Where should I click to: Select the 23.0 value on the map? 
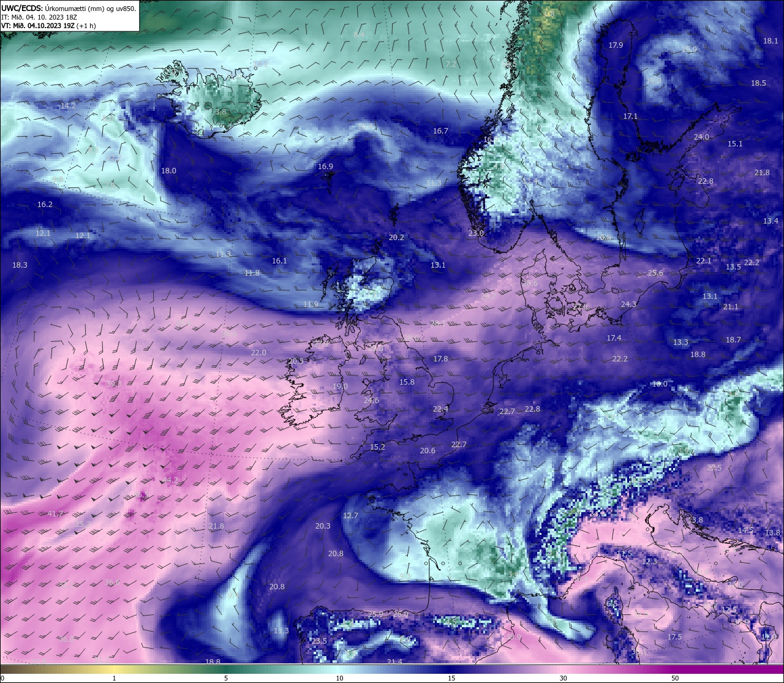[476, 233]
